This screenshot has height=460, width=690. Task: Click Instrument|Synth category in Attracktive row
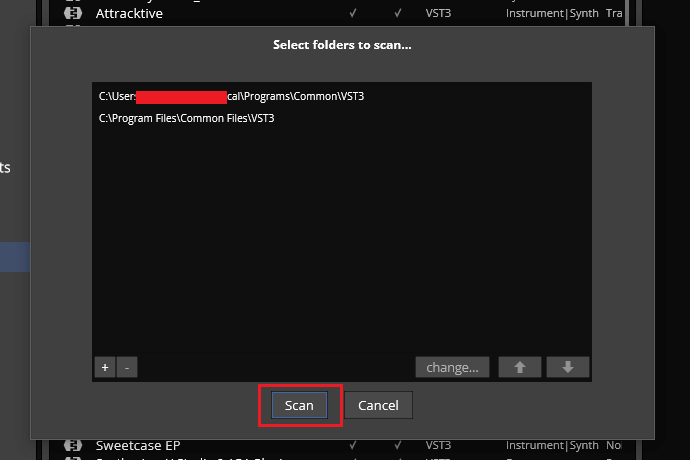click(x=551, y=14)
